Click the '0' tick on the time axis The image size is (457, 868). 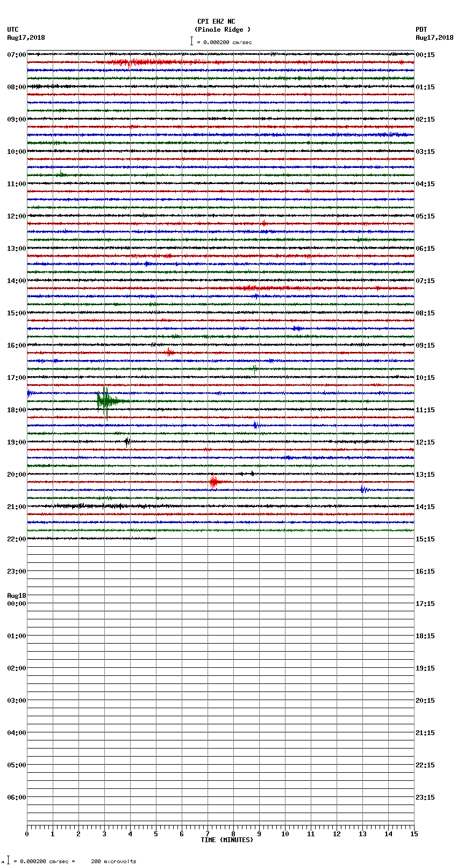[27, 834]
